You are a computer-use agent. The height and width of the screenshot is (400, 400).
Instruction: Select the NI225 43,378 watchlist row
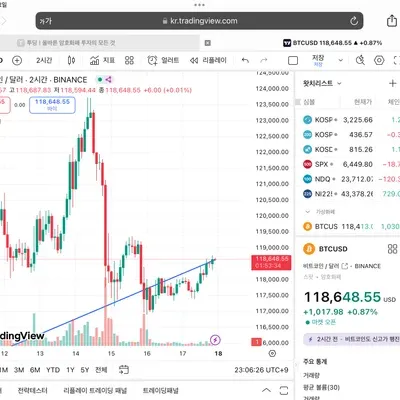point(348,194)
